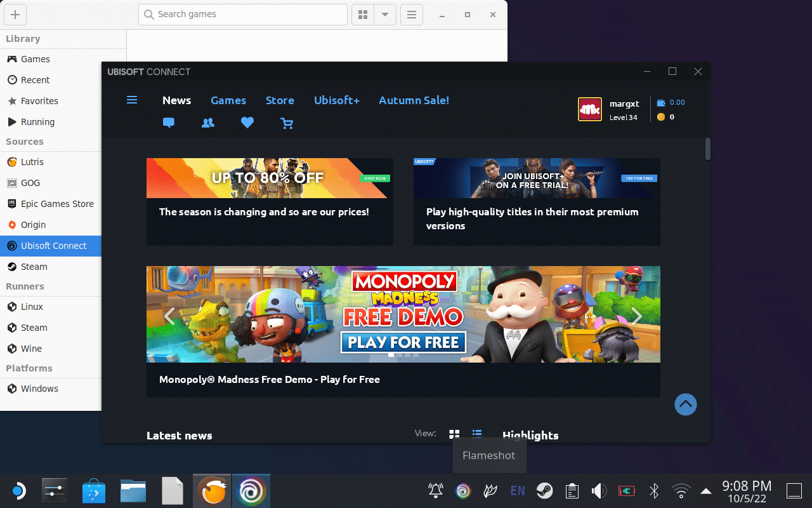Select the Games tab
The width and height of the screenshot is (812, 508).
click(x=228, y=100)
